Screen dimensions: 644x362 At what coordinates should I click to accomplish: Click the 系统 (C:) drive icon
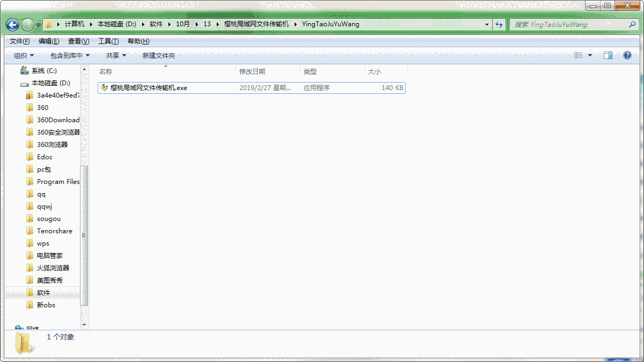[x=24, y=71]
